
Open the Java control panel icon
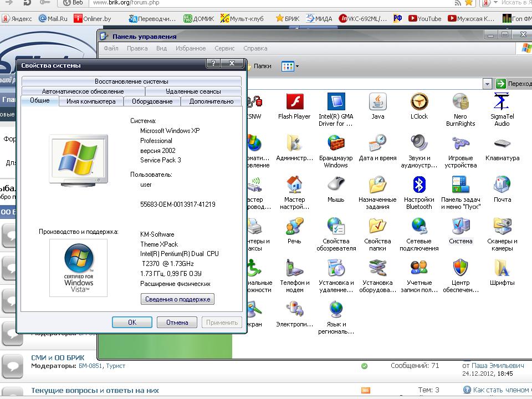377,103
